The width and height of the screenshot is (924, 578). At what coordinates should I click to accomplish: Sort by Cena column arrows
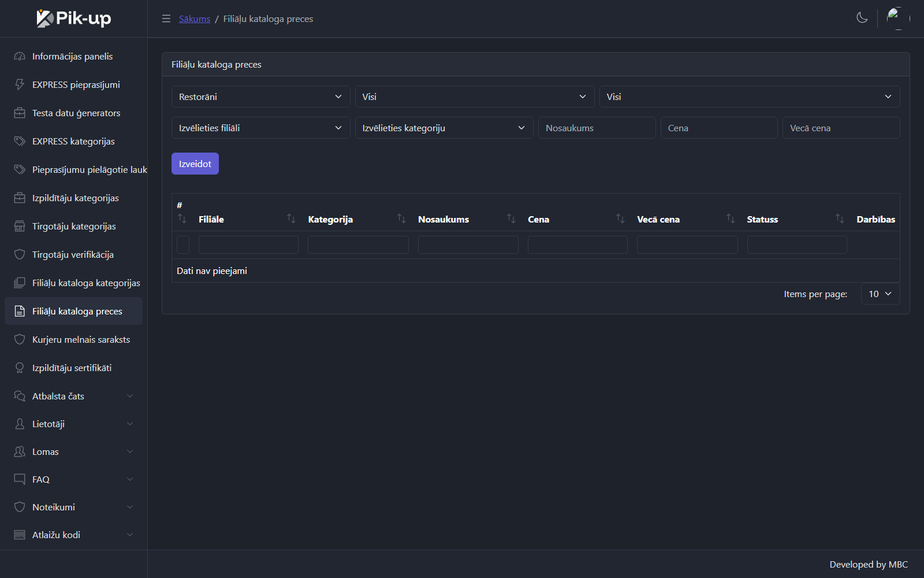tap(620, 218)
